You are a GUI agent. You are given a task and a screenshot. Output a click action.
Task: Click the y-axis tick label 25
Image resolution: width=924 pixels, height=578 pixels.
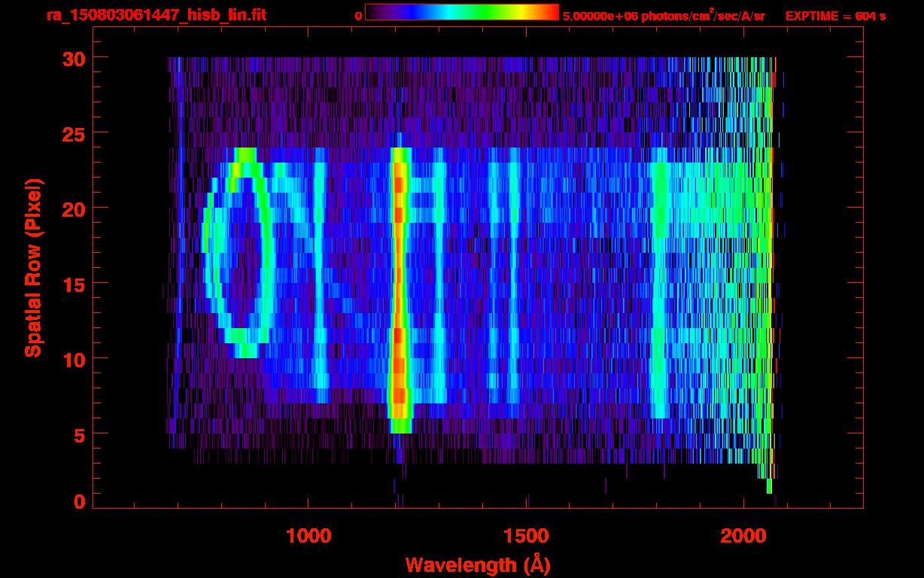tap(73, 133)
